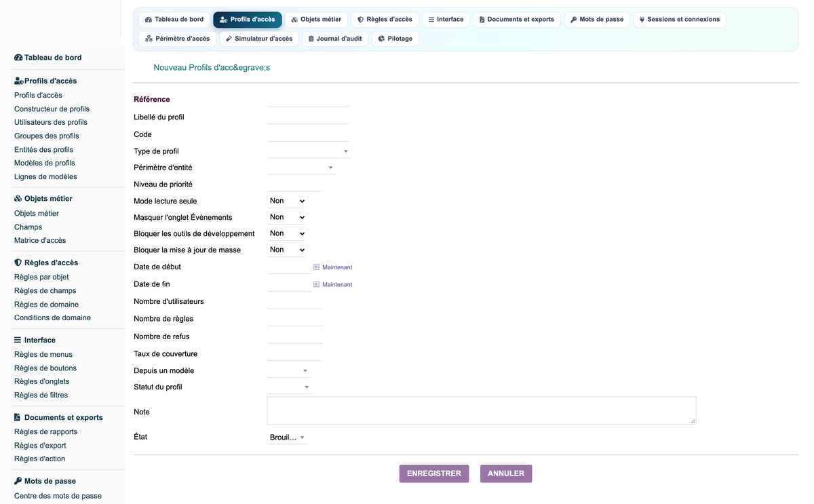
Task: Open Règles de champs in sidebar
Action: click(x=45, y=291)
